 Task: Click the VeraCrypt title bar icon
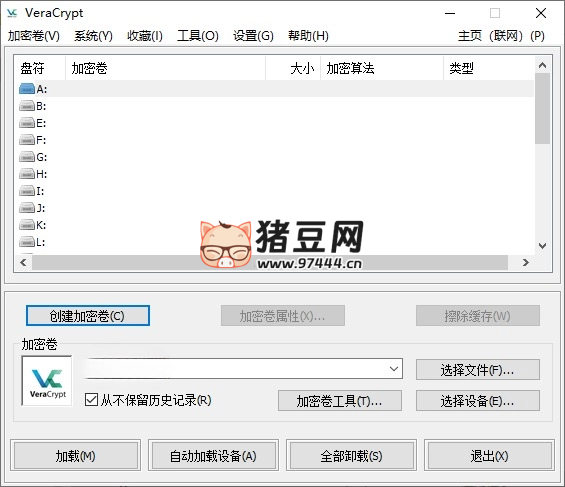pos(12,13)
